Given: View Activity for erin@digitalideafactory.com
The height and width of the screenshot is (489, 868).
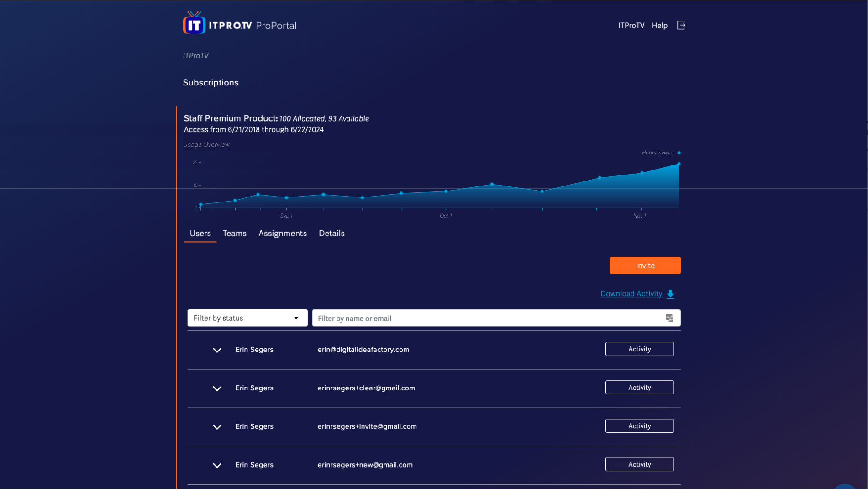Looking at the screenshot, I should (639, 349).
